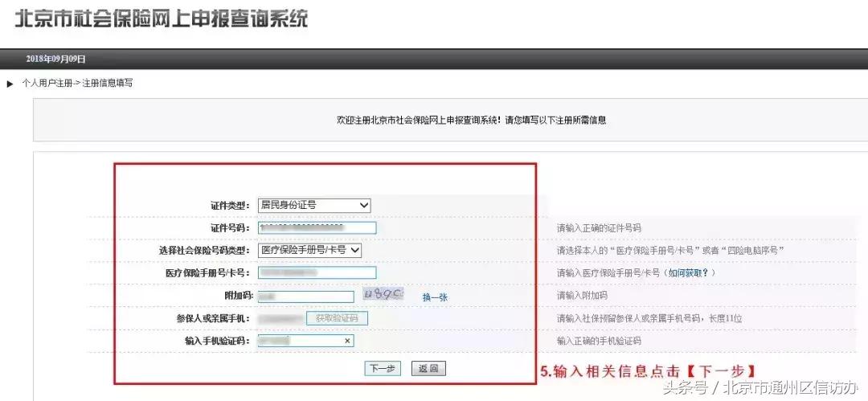Click the hint 请输入正确的证件号码
Viewport: 868px width, 401px height.
[599, 228]
